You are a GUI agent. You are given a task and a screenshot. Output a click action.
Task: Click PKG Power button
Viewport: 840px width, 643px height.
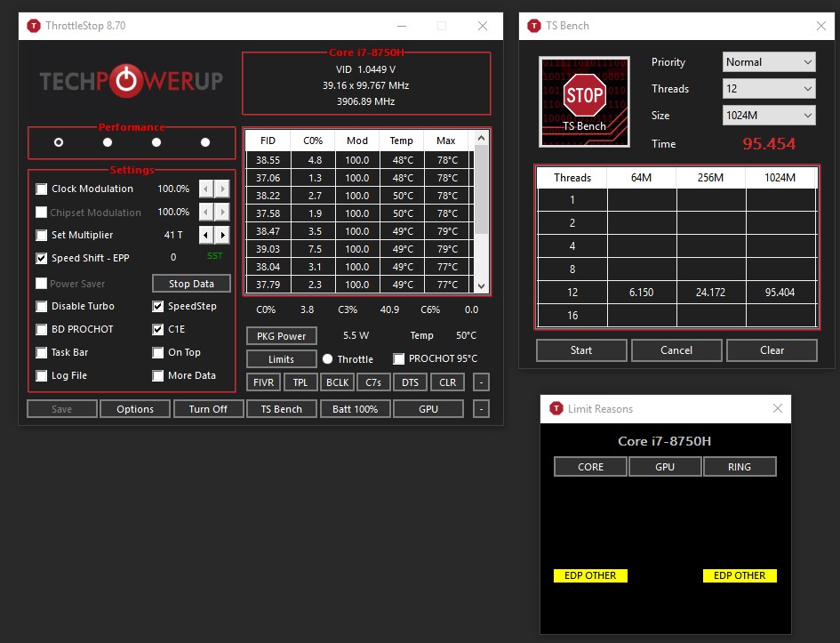pyautogui.click(x=281, y=336)
